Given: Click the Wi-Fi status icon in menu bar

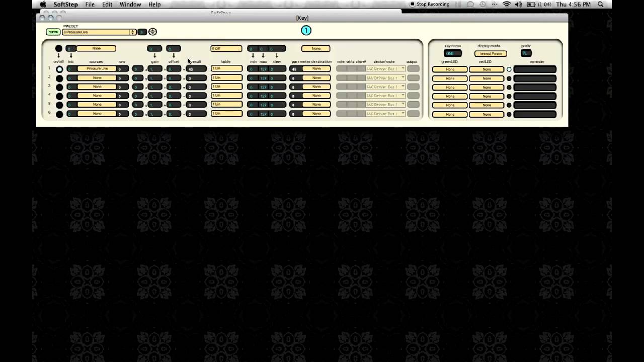Looking at the screenshot, I should (x=507, y=5).
